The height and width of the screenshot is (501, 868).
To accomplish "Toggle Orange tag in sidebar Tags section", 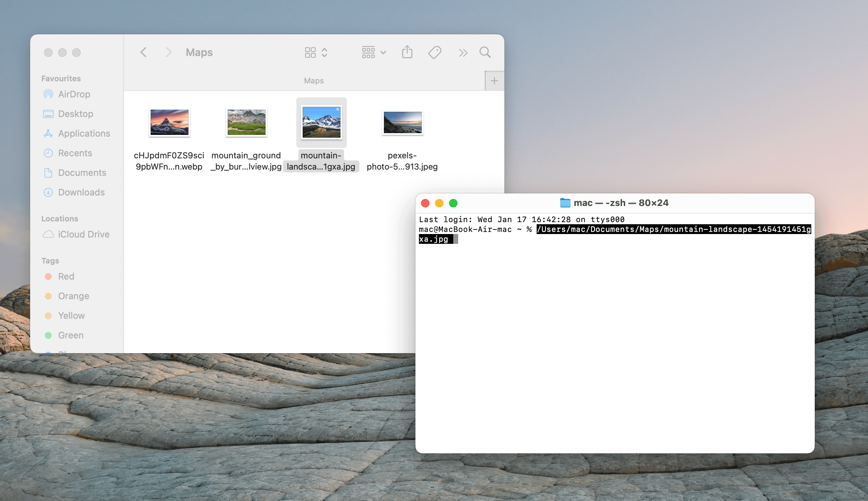I will (x=73, y=295).
